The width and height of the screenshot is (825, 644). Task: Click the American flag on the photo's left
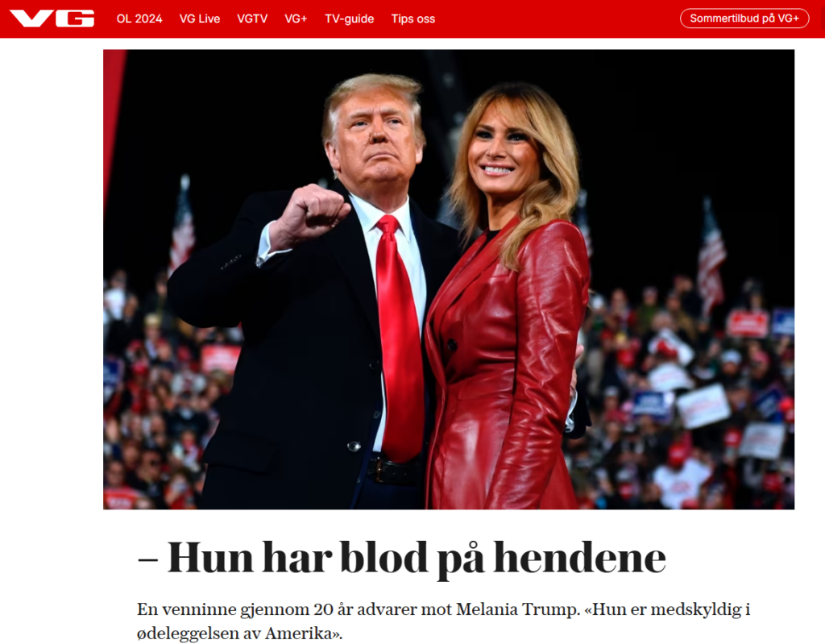click(x=183, y=226)
